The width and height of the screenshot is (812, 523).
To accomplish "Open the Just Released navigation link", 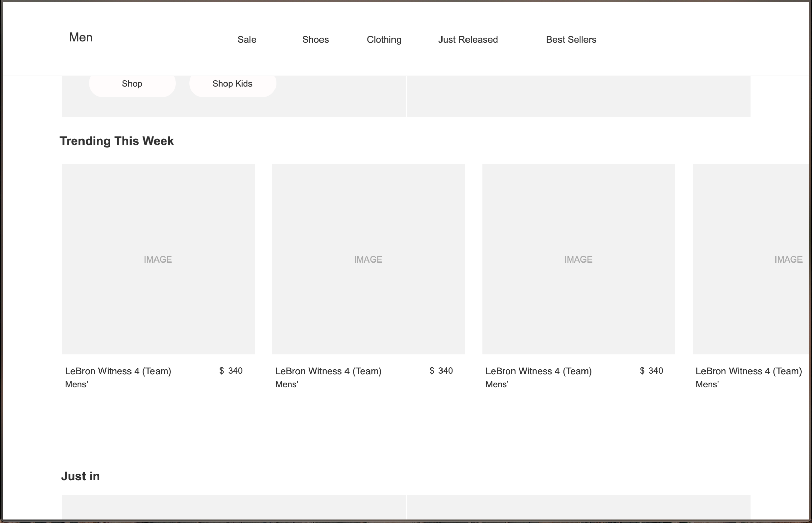I will pos(468,39).
